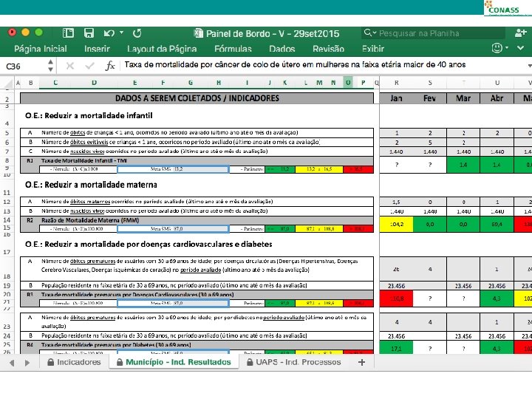Click the fx insert function icon
This screenshot has width=532, height=399.
[x=110, y=66]
